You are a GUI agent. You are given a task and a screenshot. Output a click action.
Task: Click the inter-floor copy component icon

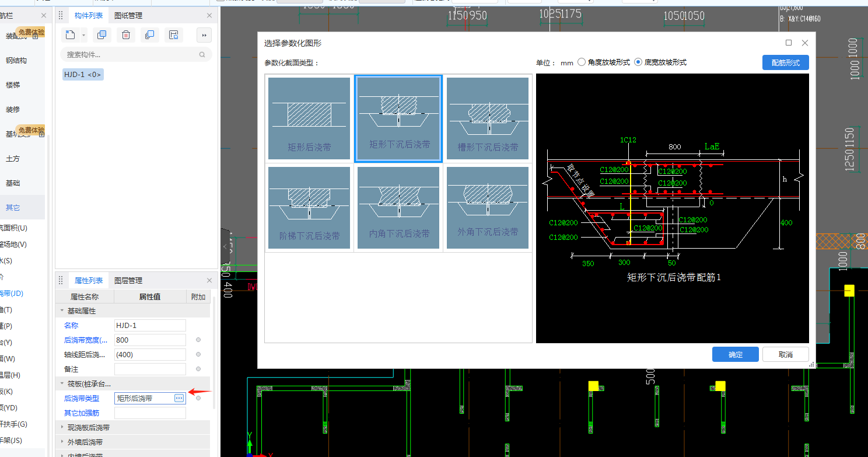149,35
